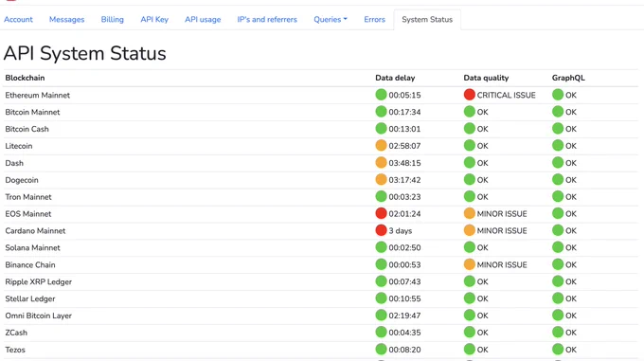The image size is (644, 361).
Task: View the API usage tab
Action: 203,19
